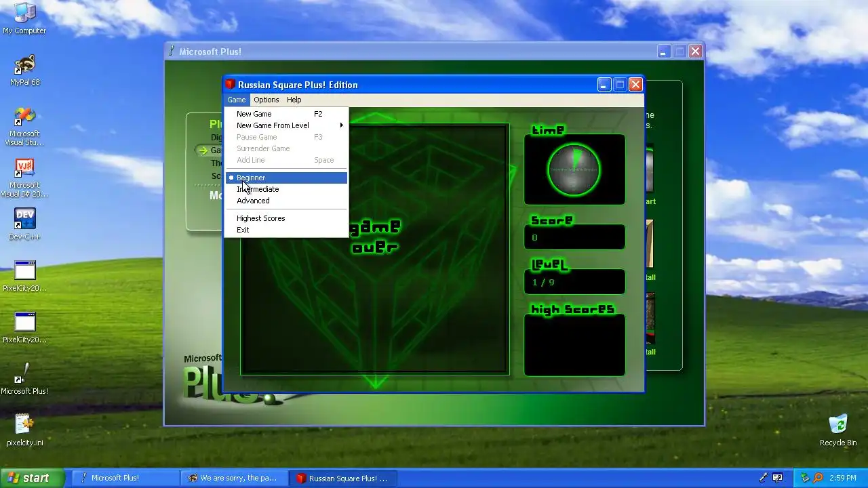
Task: Select Beginner difficulty
Action: click(x=286, y=178)
